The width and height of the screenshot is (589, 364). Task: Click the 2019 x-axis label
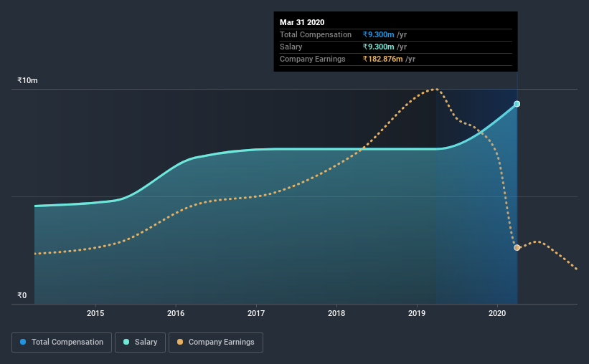417,313
